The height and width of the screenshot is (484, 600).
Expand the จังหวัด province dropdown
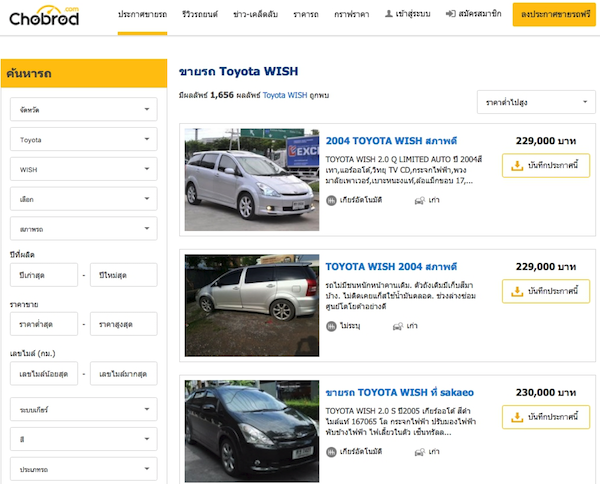coord(84,109)
